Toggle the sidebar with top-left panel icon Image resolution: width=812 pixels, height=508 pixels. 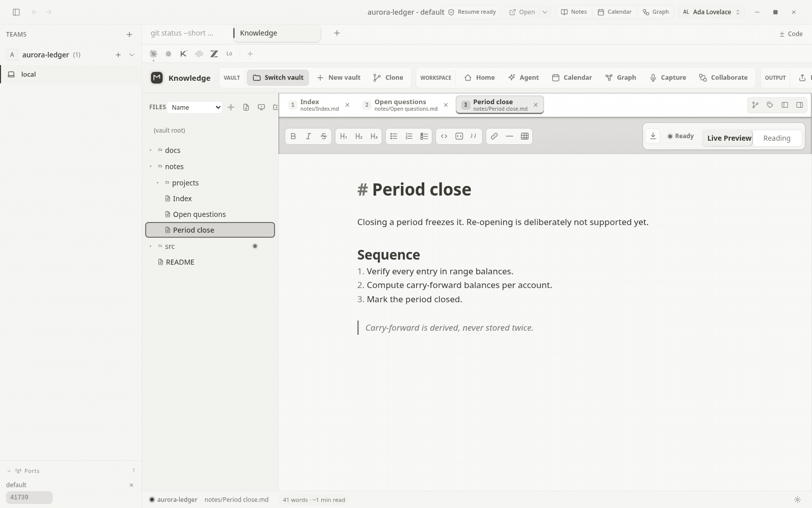[16, 12]
